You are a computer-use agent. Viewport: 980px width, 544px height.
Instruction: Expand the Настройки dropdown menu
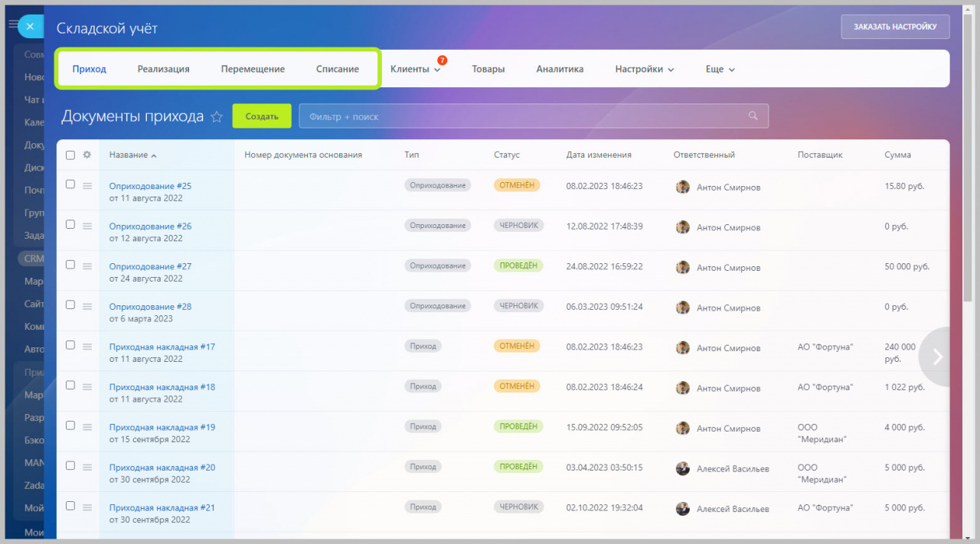(645, 69)
